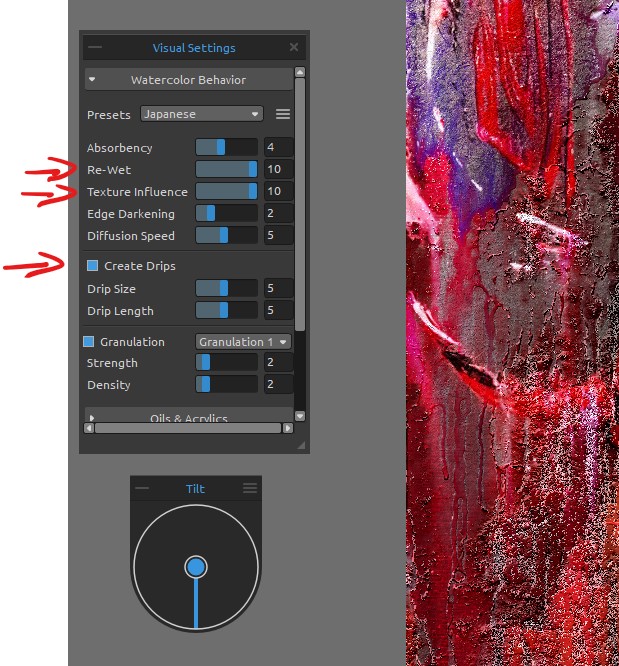Close the Visual Settings panel

294,47
